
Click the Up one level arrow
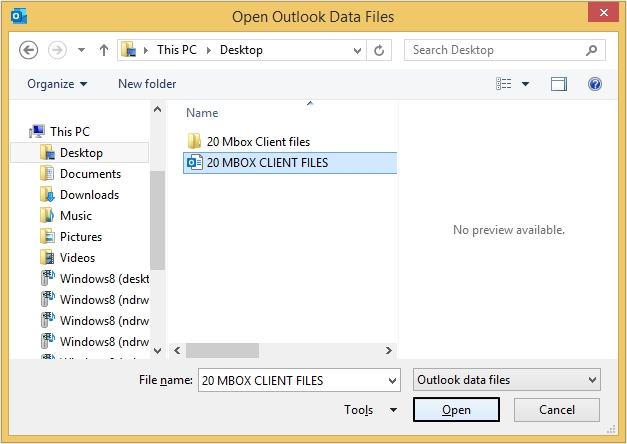point(105,50)
